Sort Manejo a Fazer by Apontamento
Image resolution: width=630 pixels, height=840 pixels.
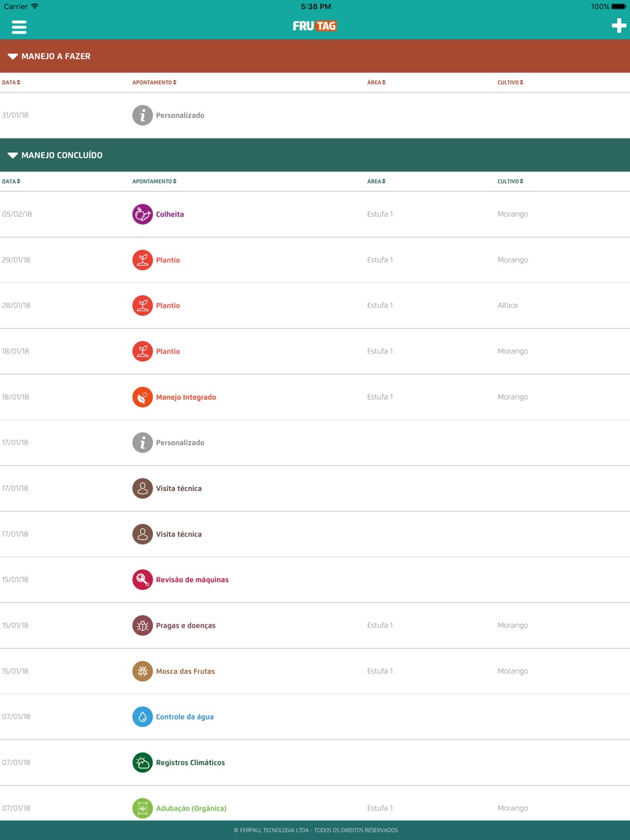[154, 83]
